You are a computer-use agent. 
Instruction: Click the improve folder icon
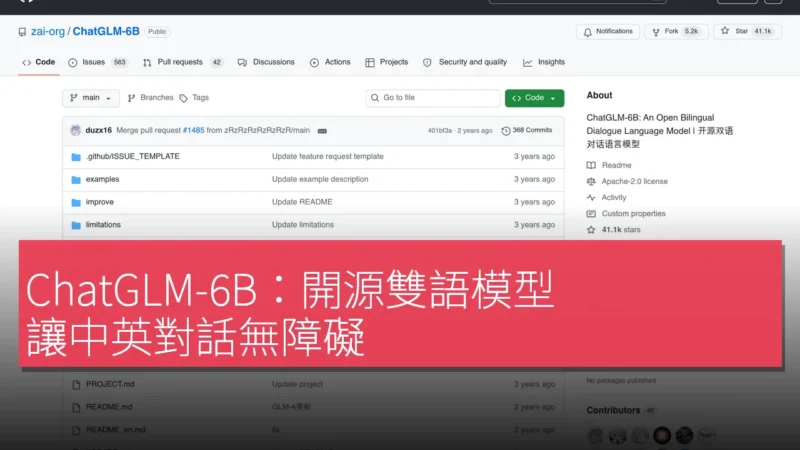pos(76,203)
